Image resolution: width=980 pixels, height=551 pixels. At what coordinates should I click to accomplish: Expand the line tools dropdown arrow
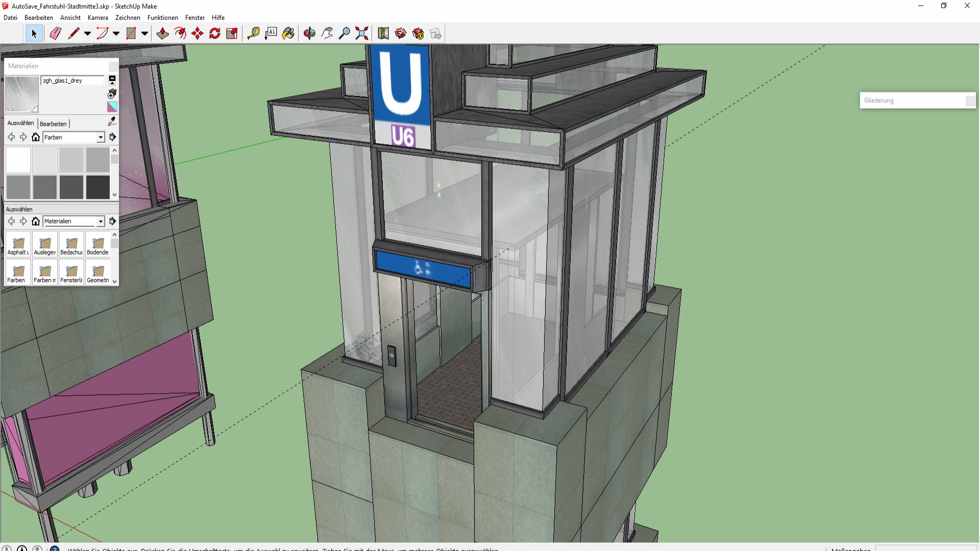pyautogui.click(x=88, y=34)
